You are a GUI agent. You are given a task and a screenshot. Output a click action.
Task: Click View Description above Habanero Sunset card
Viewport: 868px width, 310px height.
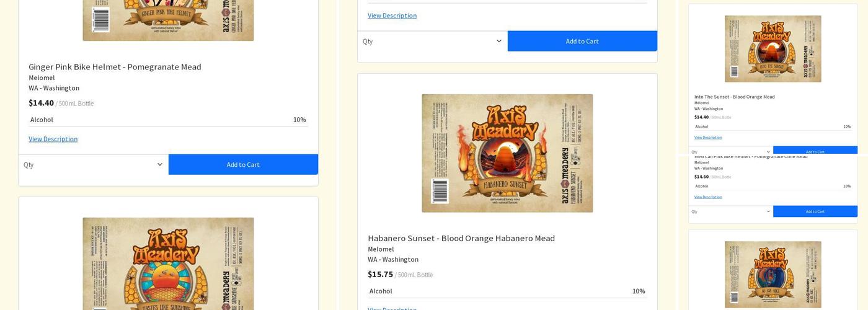tap(392, 15)
